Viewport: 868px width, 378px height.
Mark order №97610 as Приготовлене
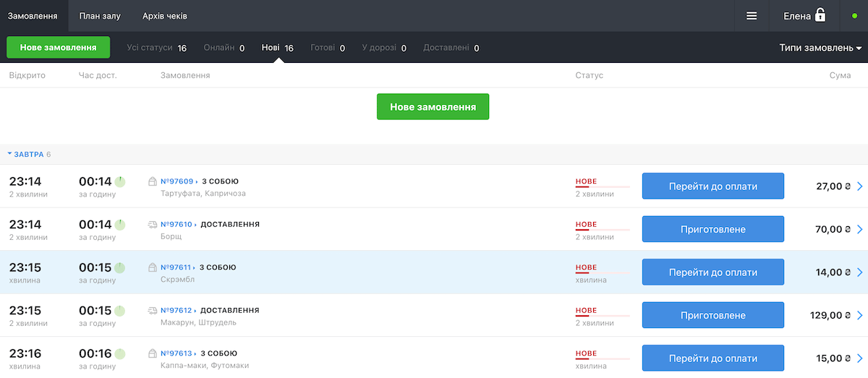click(712, 230)
